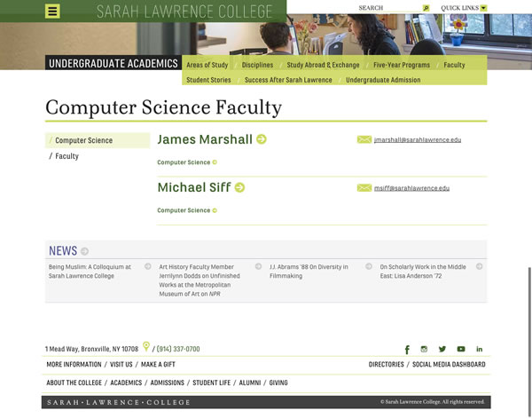532x418 pixels.
Task: Open Directories footer link
Action: click(x=386, y=365)
